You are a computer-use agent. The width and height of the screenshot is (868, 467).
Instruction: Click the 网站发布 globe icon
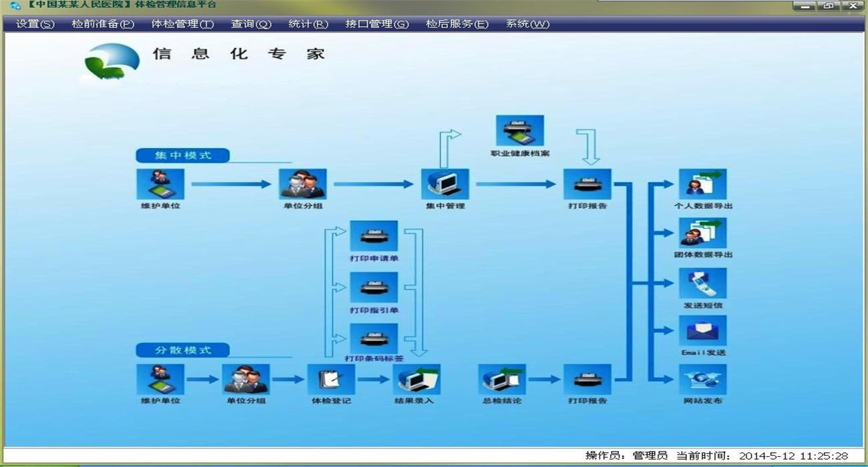click(x=702, y=380)
